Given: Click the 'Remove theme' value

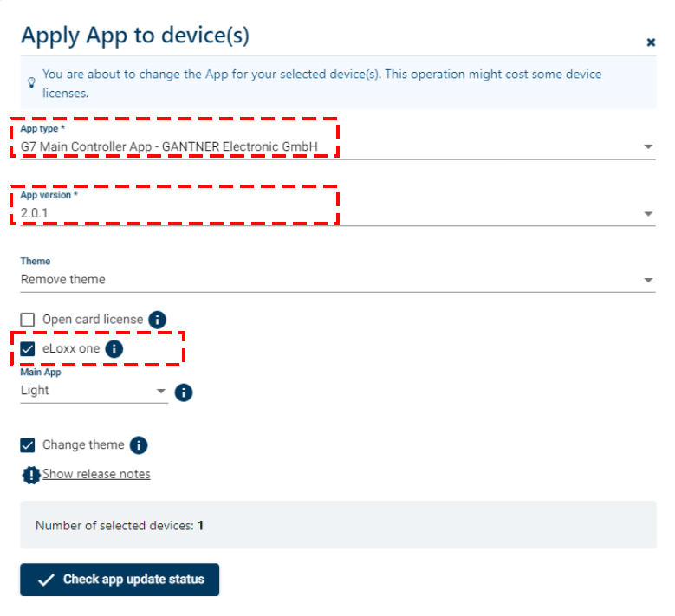Looking at the screenshot, I should point(63,279).
